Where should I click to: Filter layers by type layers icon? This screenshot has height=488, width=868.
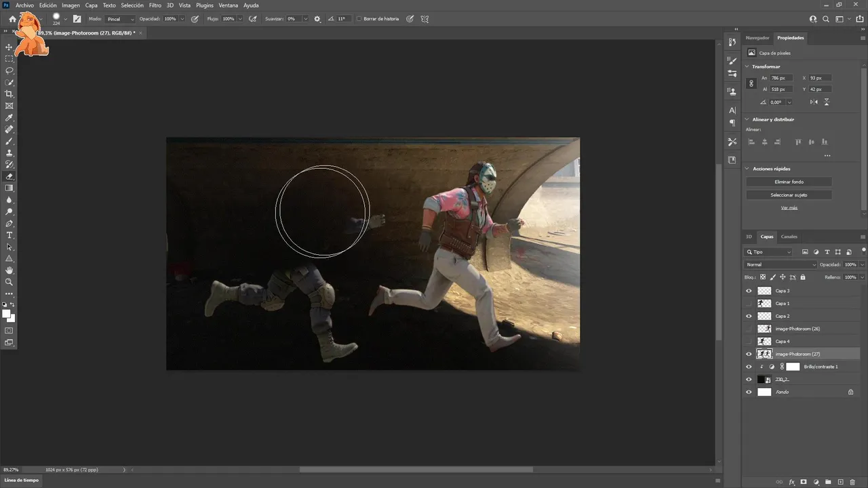click(827, 252)
